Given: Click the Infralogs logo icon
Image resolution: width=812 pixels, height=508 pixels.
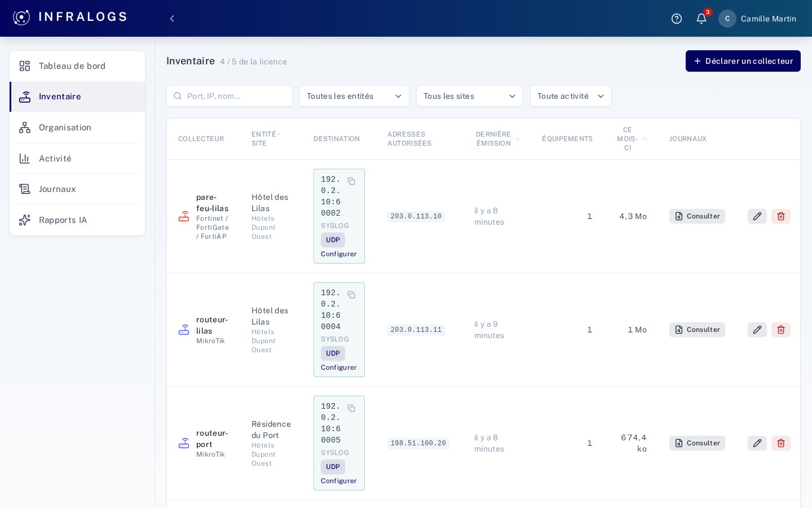Looking at the screenshot, I should tap(21, 17).
